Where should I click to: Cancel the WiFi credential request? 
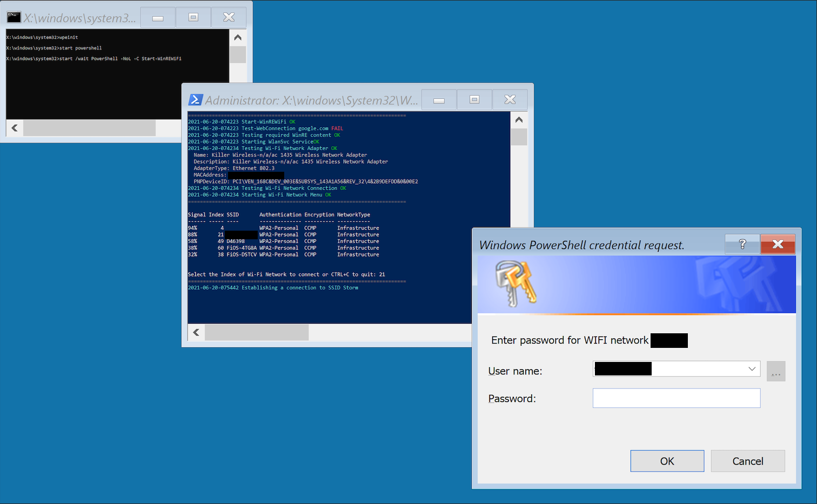747,461
